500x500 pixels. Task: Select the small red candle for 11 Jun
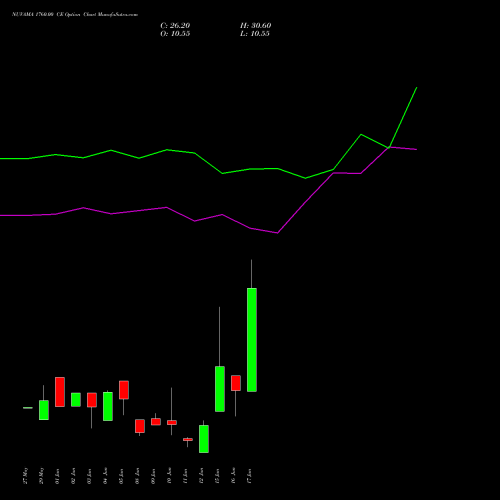[188, 439]
